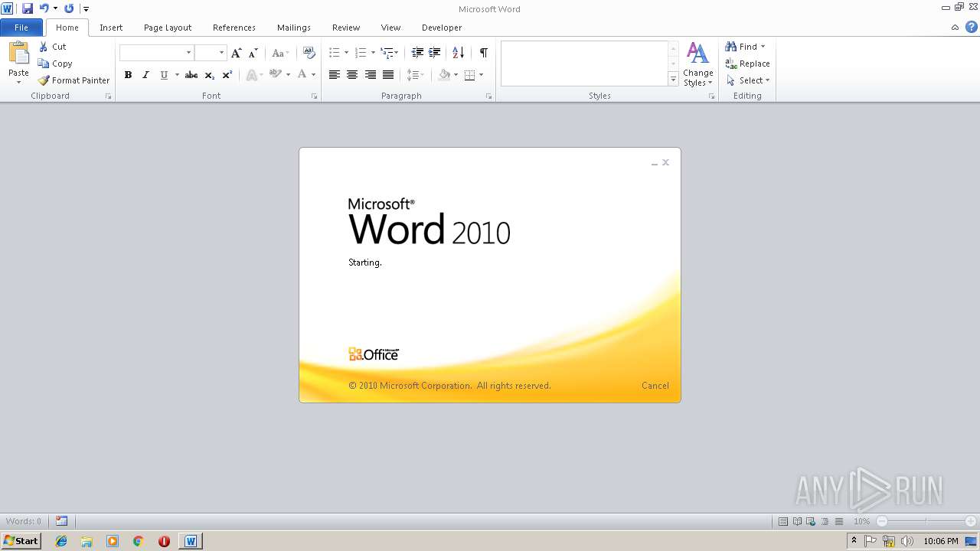Open the font name dropdown
Image resolution: width=980 pixels, height=551 pixels.
[188, 53]
